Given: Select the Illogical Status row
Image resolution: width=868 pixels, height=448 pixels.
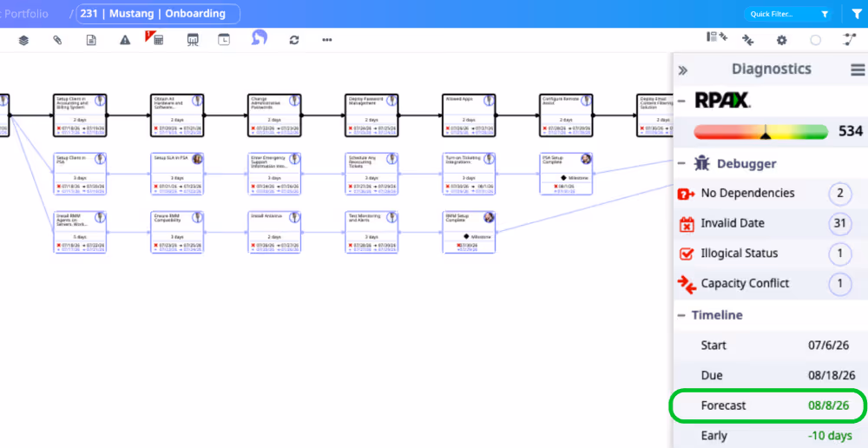Looking at the screenshot, I should pyautogui.click(x=771, y=253).
